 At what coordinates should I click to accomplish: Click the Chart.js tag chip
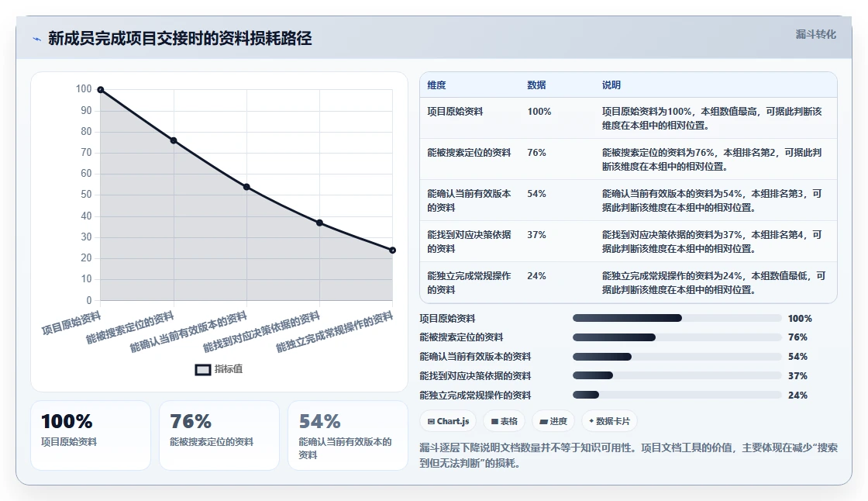pyautogui.click(x=448, y=421)
